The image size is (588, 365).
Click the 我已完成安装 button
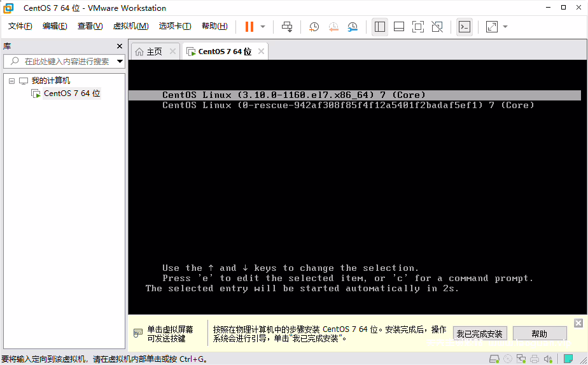(x=480, y=333)
